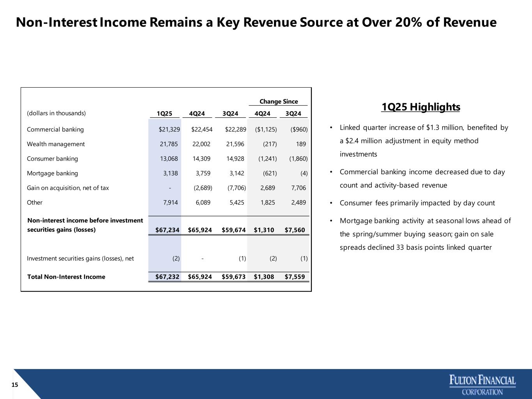Click the $21,329 Commercial banking value
The width and height of the screenshot is (532, 399).
click(169, 129)
